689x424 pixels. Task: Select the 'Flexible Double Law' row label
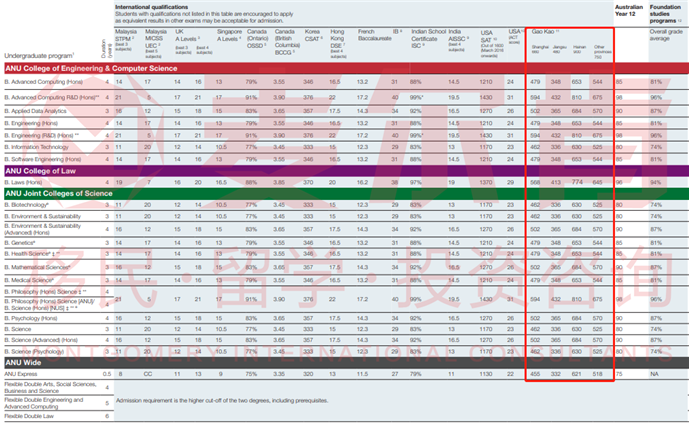pos(29,417)
